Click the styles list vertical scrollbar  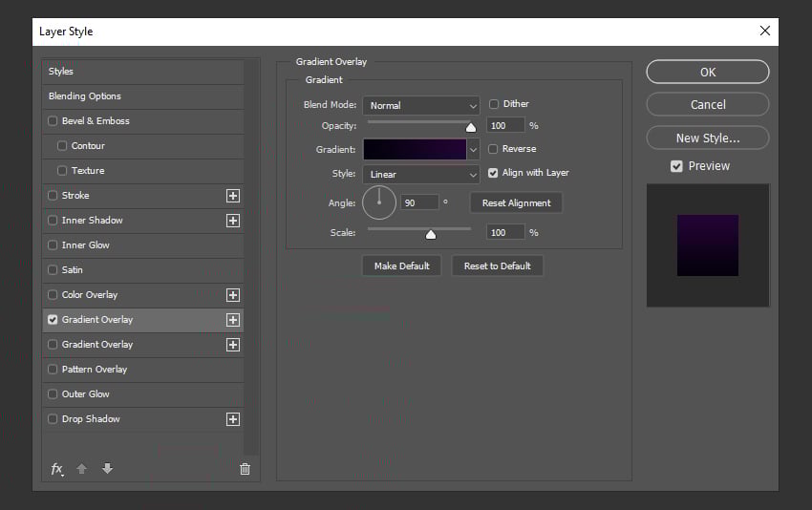[x=251, y=257]
